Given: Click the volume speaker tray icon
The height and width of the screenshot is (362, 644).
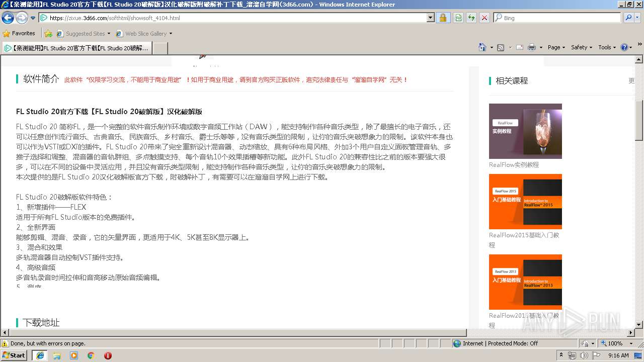Looking at the screenshot, I should point(584,355).
